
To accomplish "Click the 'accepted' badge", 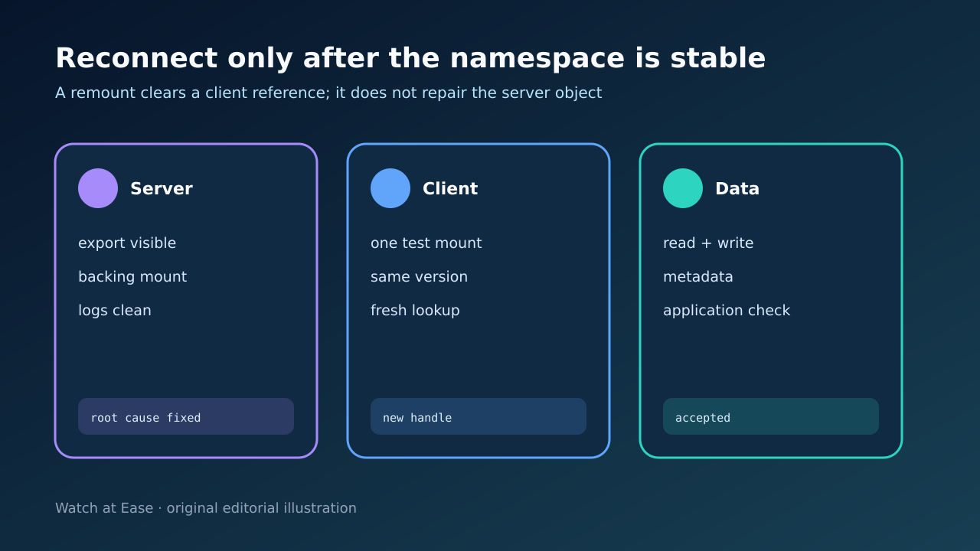I will pos(771,416).
